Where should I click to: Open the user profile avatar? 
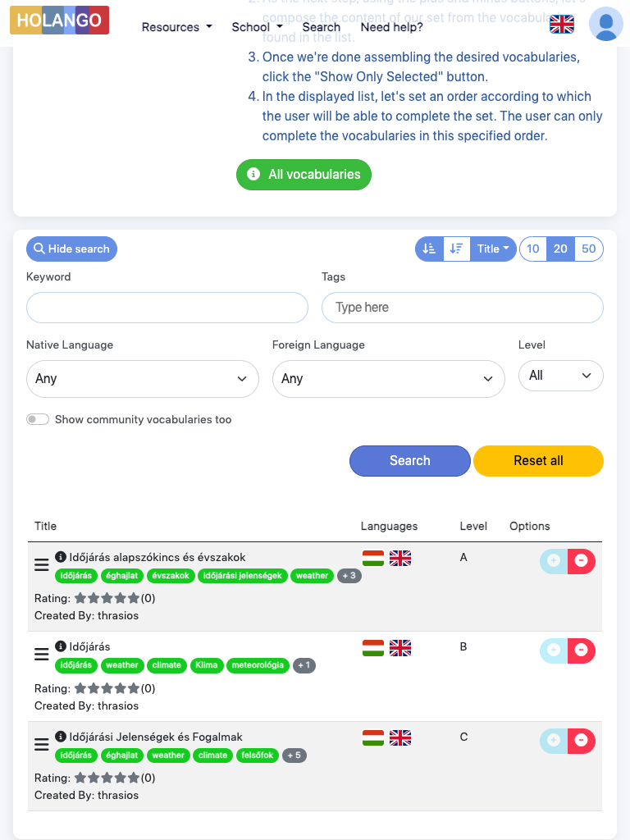tap(605, 24)
